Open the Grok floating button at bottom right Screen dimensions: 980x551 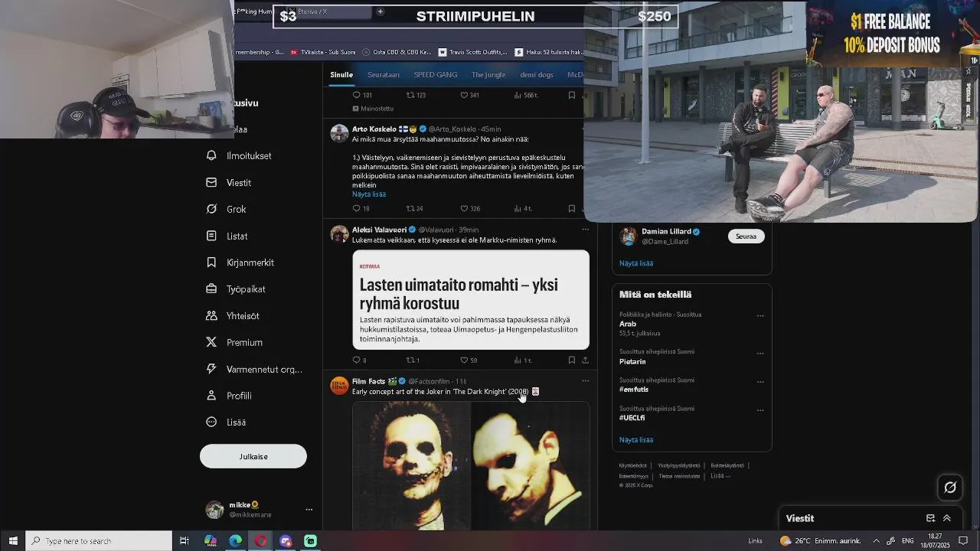tap(950, 487)
